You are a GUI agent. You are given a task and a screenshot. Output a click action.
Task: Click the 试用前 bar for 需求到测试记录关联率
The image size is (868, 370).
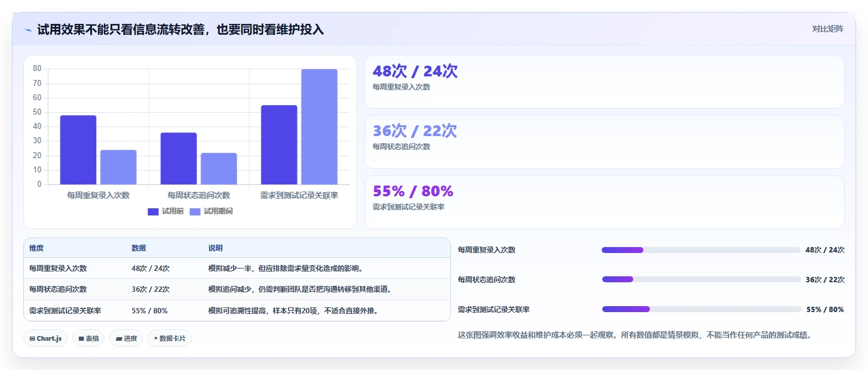[x=279, y=144]
